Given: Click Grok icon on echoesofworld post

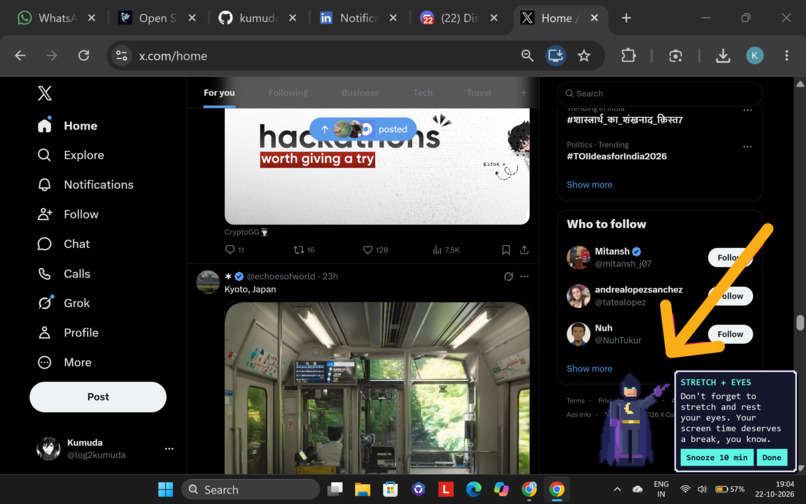Looking at the screenshot, I should click(508, 276).
